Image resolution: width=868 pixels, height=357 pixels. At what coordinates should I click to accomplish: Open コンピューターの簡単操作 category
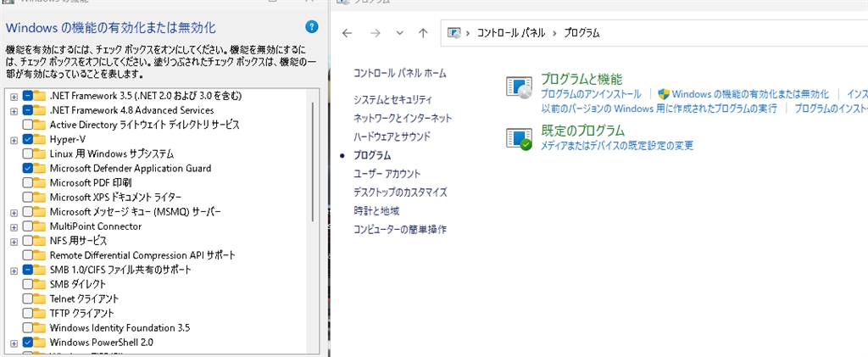[400, 229]
